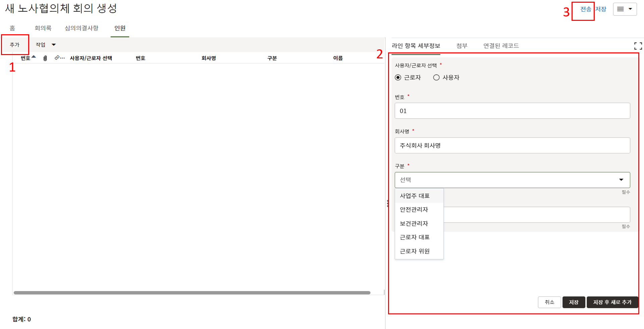Select the 근로자 radio button
The image size is (644, 329).
point(398,78)
